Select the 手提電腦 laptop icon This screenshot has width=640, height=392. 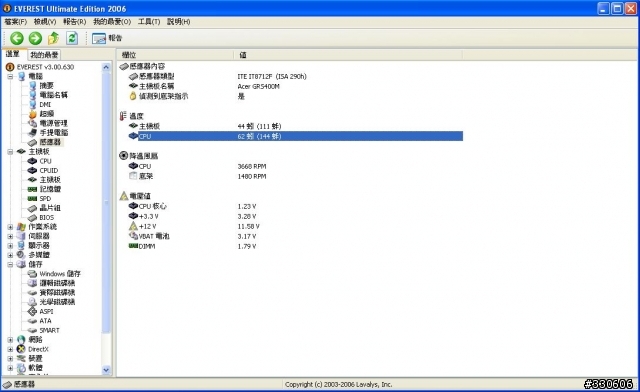point(33,133)
